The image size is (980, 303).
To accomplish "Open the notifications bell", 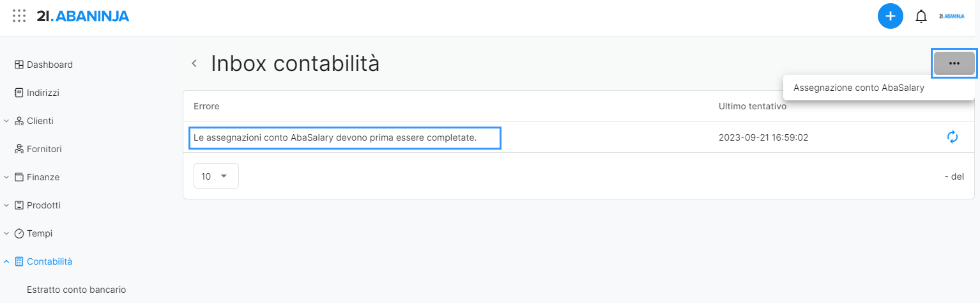I will [921, 17].
